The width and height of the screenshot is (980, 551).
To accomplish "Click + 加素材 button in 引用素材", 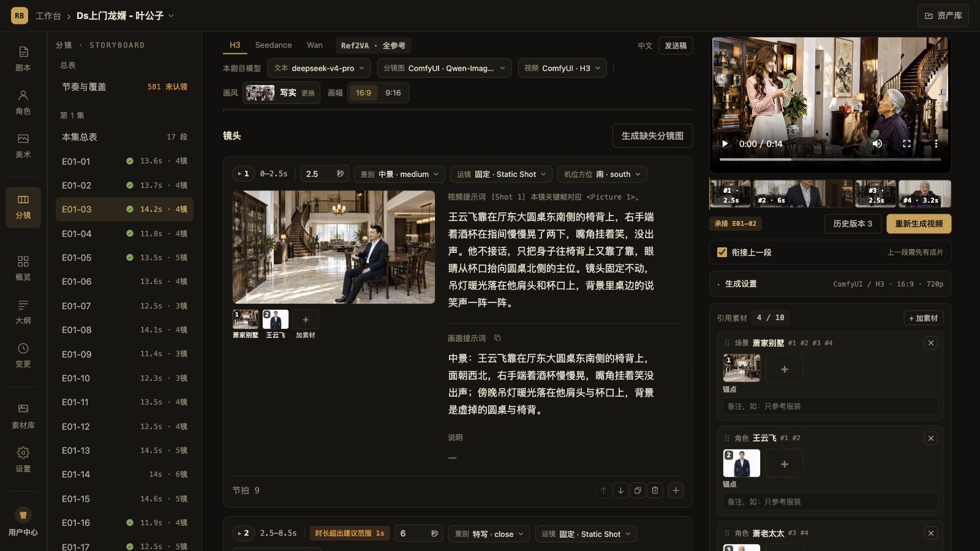I will click(x=923, y=318).
